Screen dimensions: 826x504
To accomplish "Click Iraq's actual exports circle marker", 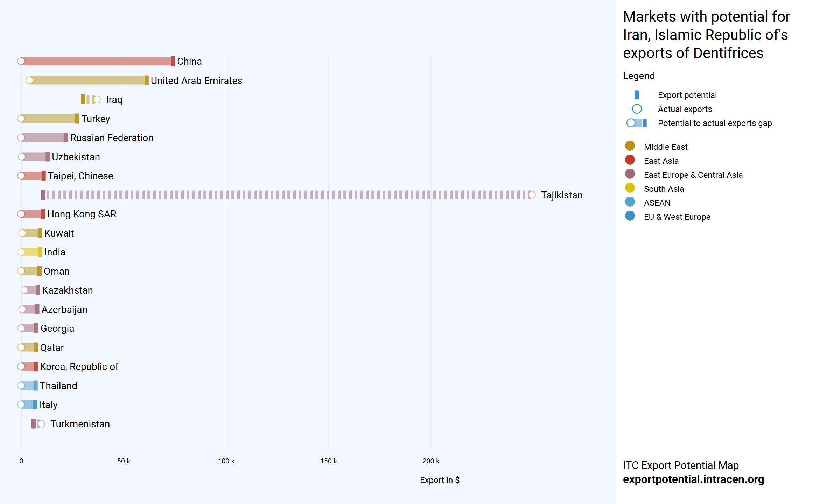I will coord(97,100).
